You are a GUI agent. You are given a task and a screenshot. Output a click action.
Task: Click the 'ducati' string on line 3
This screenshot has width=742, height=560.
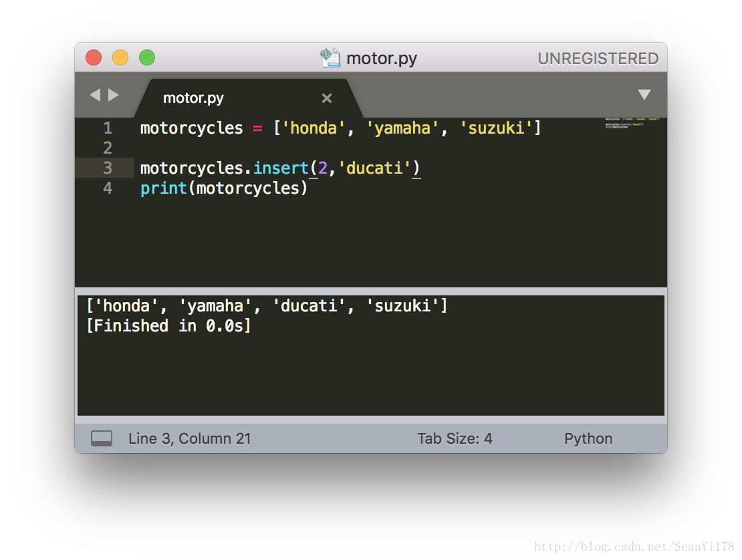(375, 168)
